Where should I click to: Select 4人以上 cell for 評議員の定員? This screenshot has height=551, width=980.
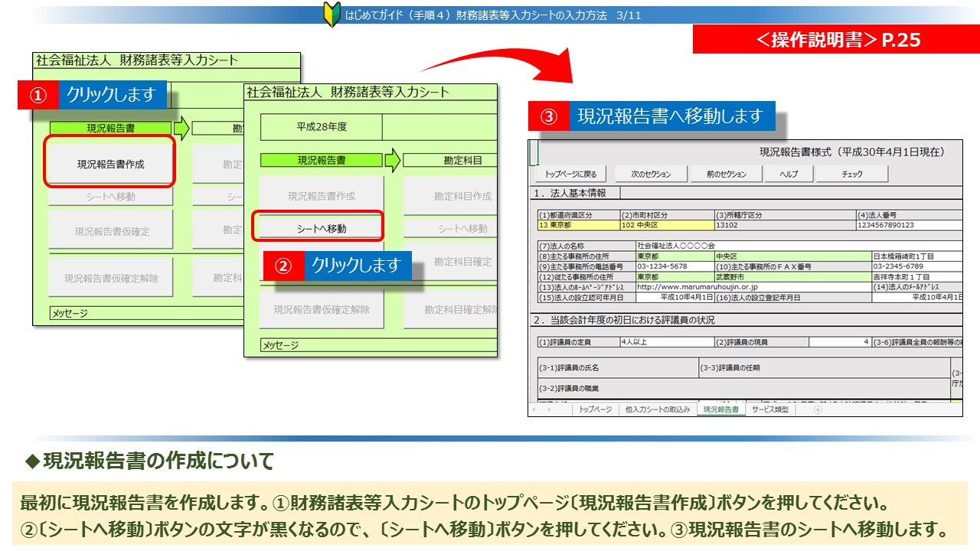click(x=665, y=342)
